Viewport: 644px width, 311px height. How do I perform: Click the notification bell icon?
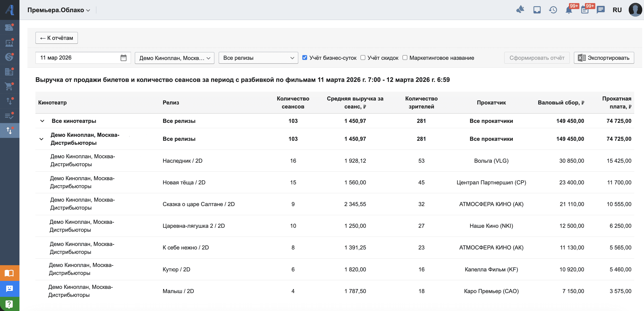click(x=569, y=10)
